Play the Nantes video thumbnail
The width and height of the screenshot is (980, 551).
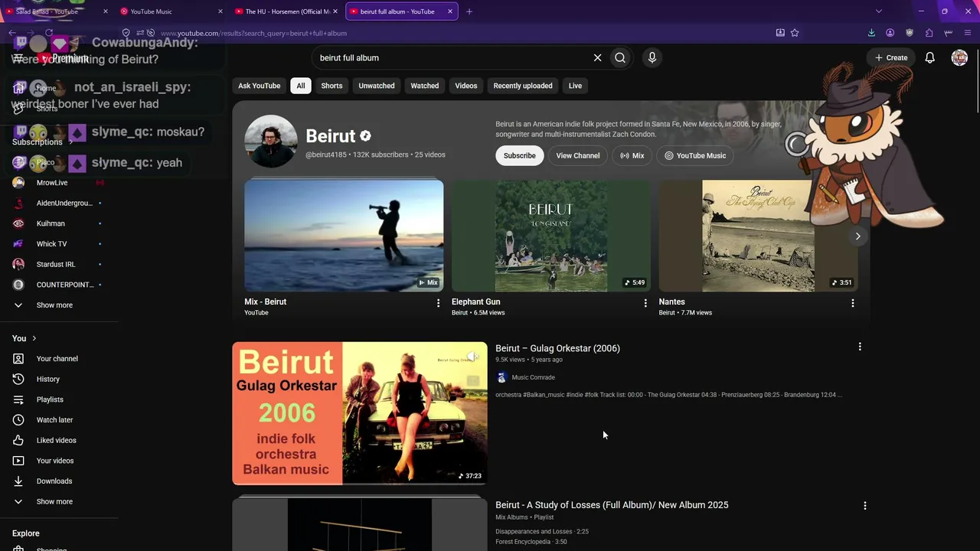(758, 236)
